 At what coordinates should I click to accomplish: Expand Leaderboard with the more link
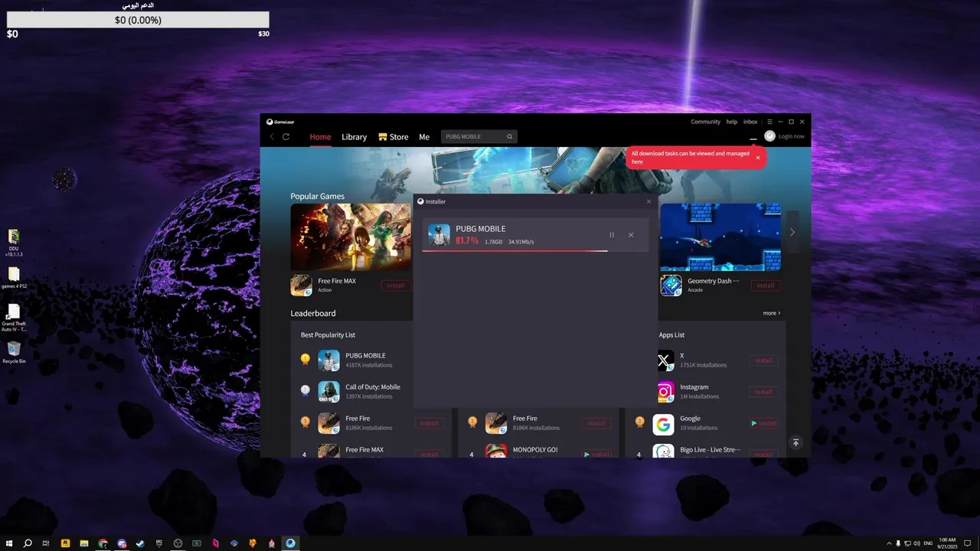click(772, 313)
